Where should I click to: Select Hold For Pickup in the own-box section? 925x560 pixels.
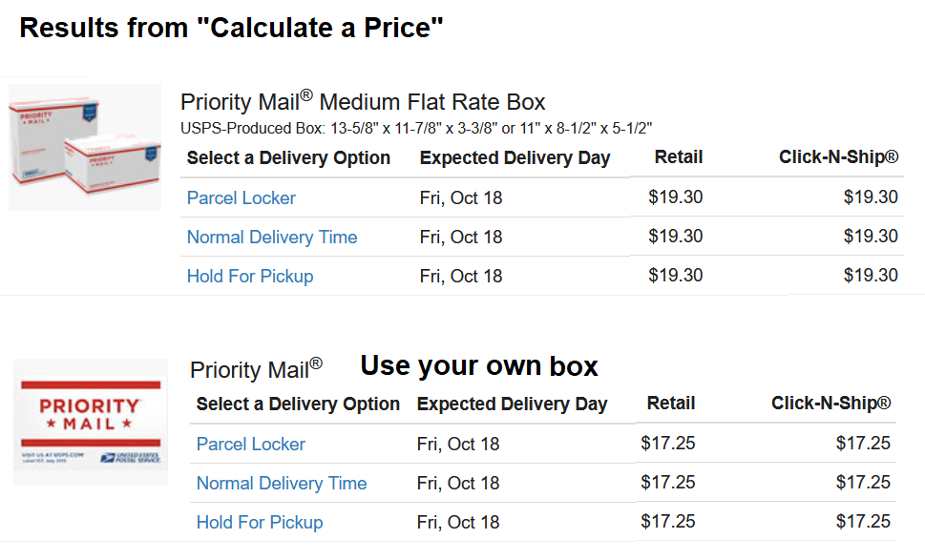pos(260,523)
